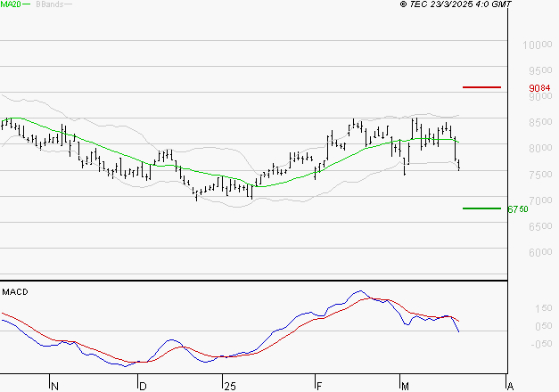The height and width of the screenshot is (392, 559).
Task: Select the M month marker on time axis
Action: click(403, 386)
